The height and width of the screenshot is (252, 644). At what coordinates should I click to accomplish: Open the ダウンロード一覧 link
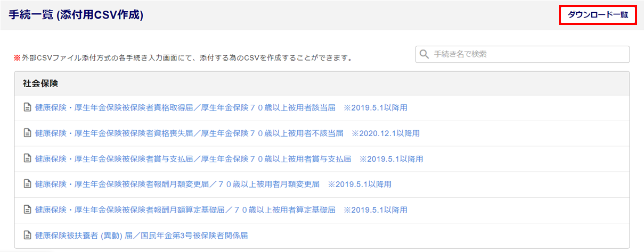(x=598, y=15)
